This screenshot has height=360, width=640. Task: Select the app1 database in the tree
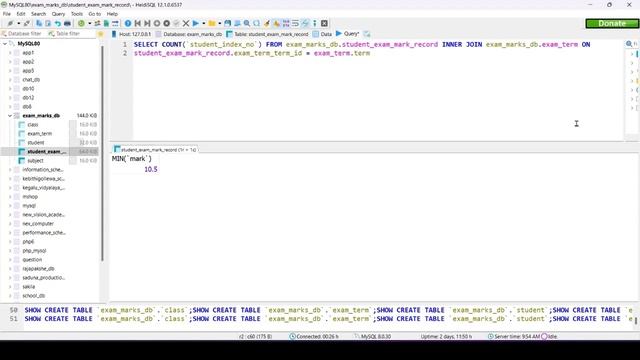[28, 53]
